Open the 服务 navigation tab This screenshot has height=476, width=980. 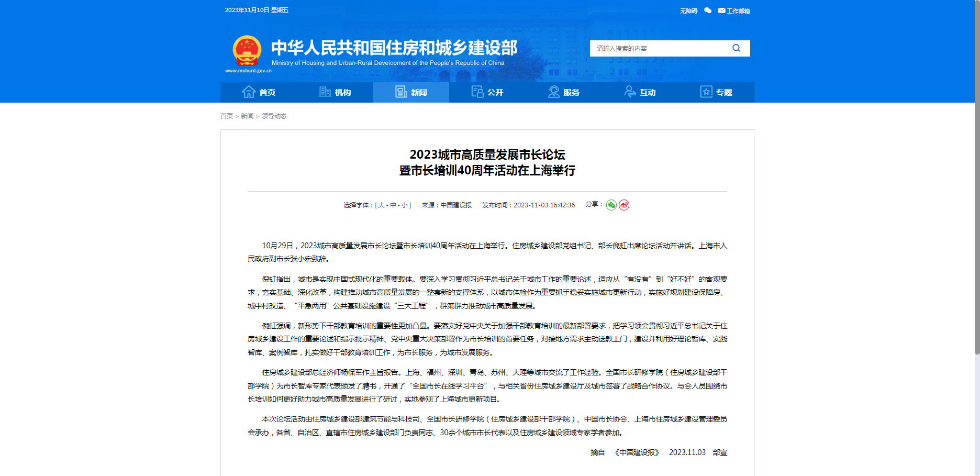[564, 92]
